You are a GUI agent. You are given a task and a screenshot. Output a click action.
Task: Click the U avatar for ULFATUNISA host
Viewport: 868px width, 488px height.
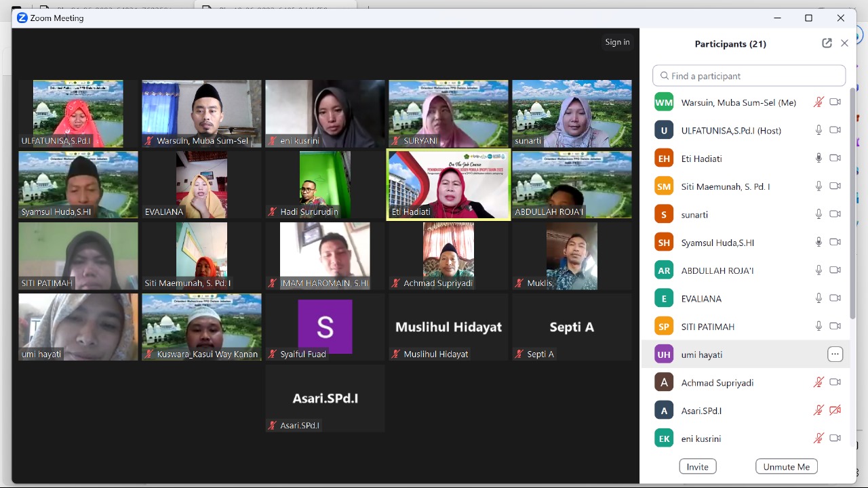click(x=664, y=130)
